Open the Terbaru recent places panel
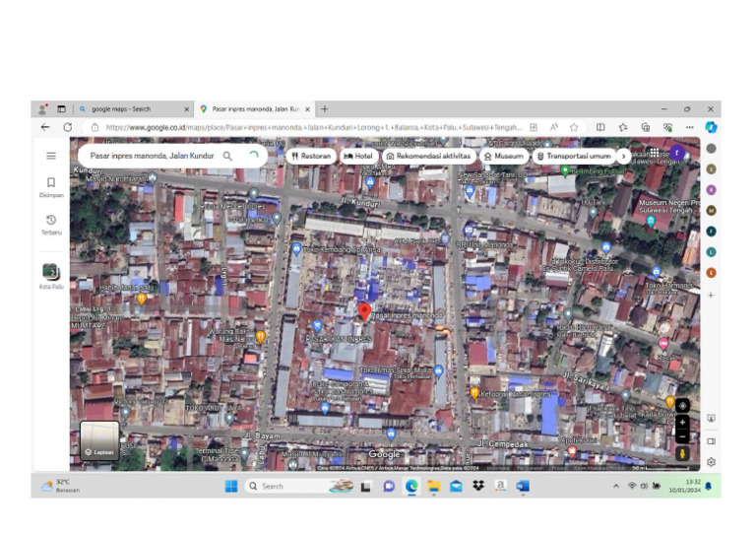756x535 pixels. (51, 225)
